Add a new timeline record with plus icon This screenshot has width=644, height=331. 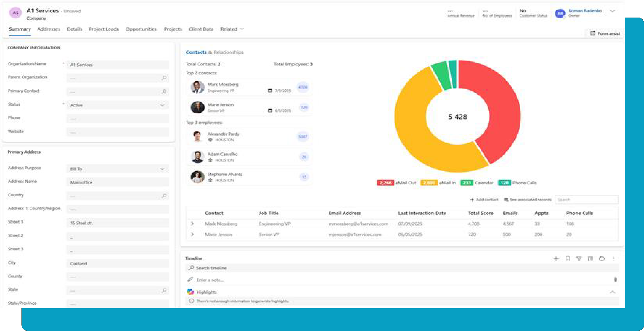click(x=556, y=258)
